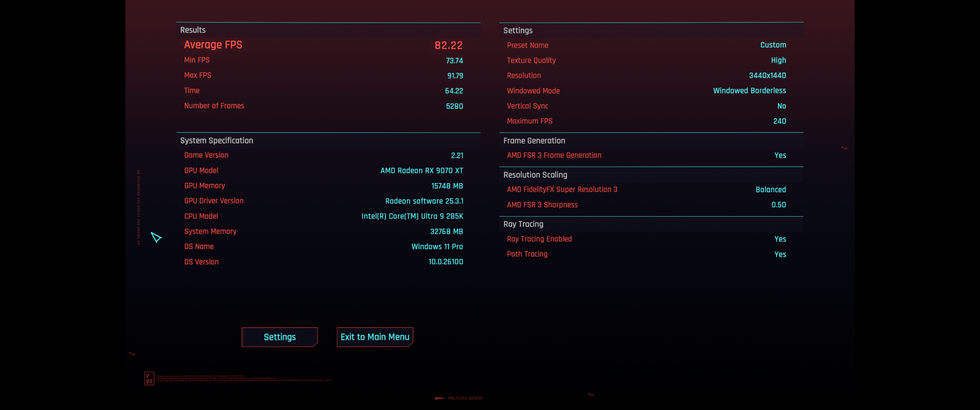Click the GPU Model label

[x=201, y=171]
